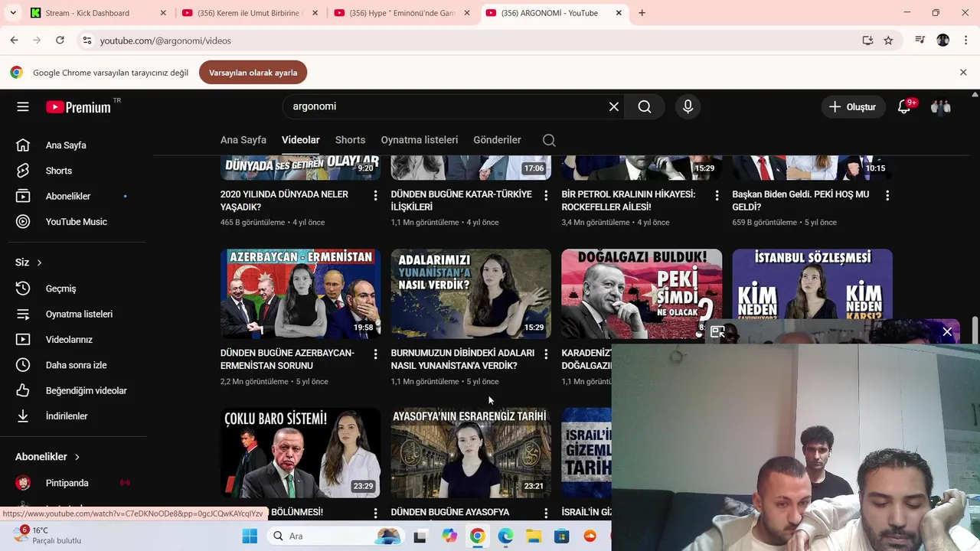The width and height of the screenshot is (980, 551).
Task: Open Chrome tab search dropdown
Action: tap(13, 13)
